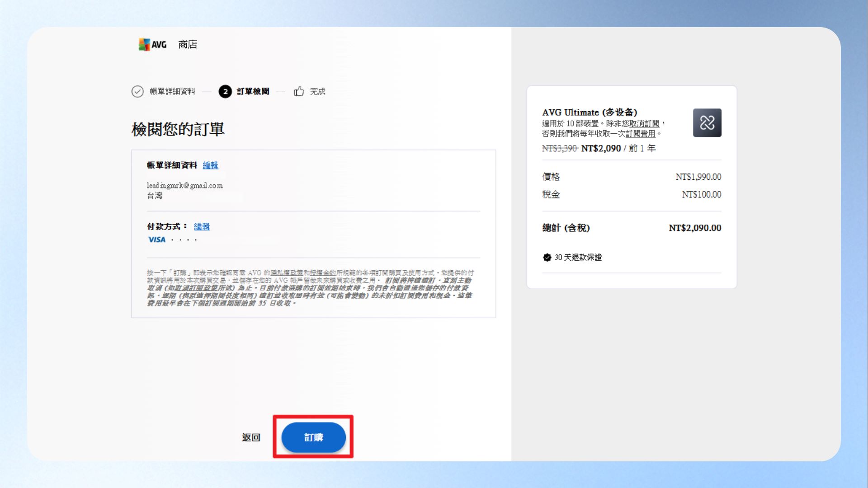
Task: Click the product title AVG Ultimate (多设备)
Action: click(590, 112)
